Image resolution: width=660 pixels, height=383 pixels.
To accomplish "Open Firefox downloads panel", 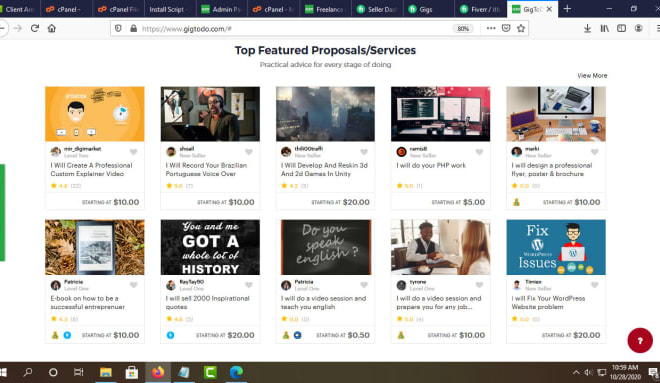I will pyautogui.click(x=588, y=28).
